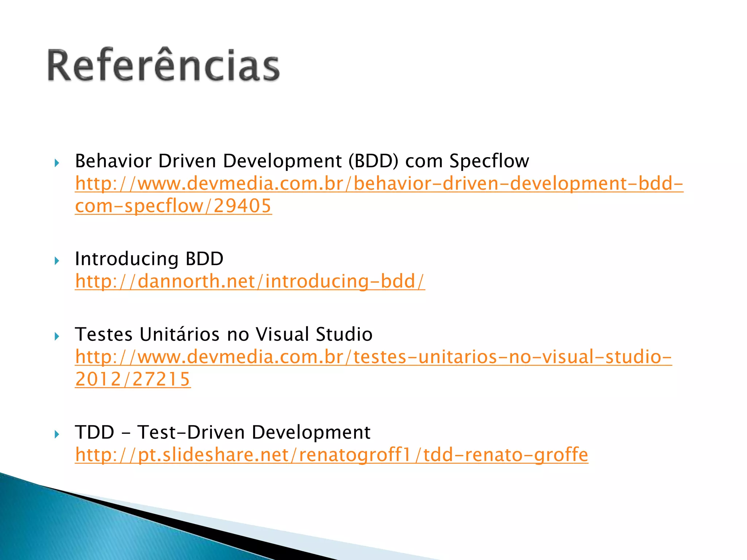
Task: Click the bullet arrow beside Introducing BDD
Action: click(x=57, y=261)
